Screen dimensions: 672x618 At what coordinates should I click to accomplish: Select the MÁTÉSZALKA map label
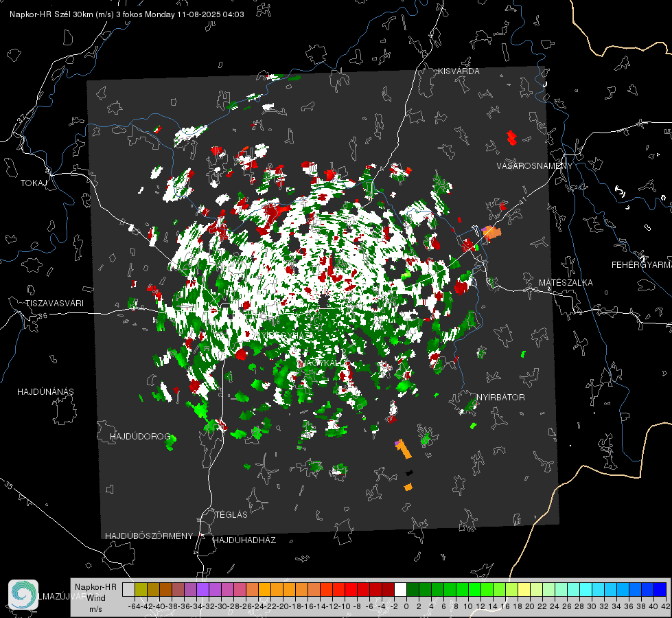pos(566,282)
